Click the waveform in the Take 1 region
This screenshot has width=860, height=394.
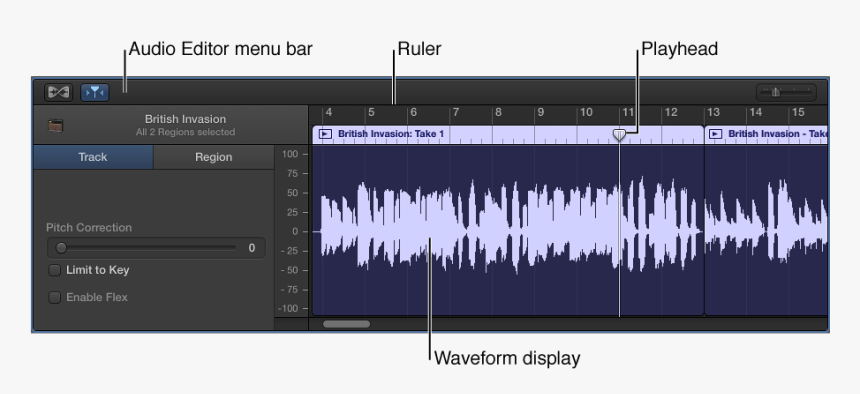pyautogui.click(x=508, y=230)
